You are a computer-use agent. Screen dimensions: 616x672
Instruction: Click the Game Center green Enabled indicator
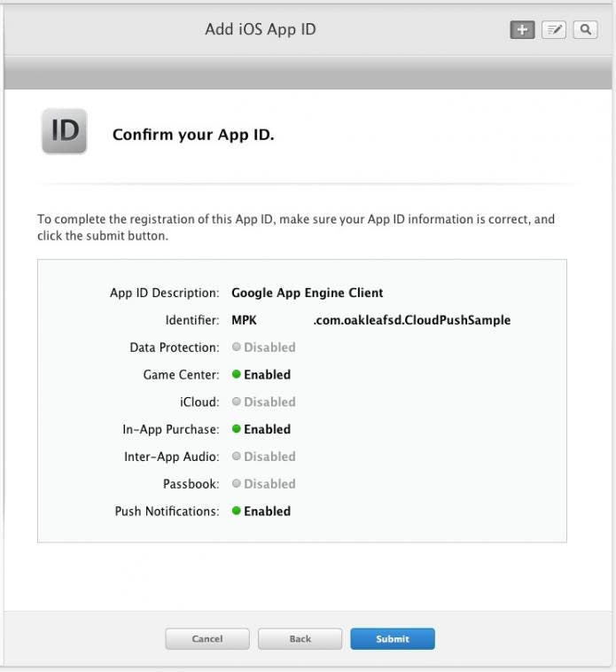tap(236, 374)
